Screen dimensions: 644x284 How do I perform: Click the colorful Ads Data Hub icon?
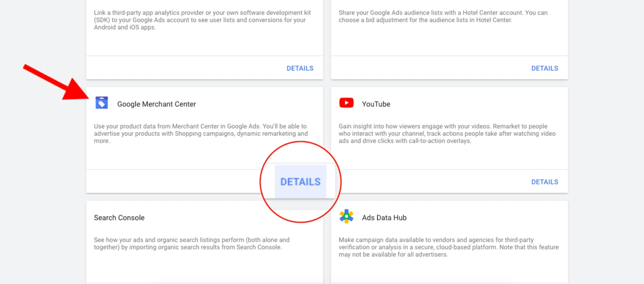tap(346, 216)
